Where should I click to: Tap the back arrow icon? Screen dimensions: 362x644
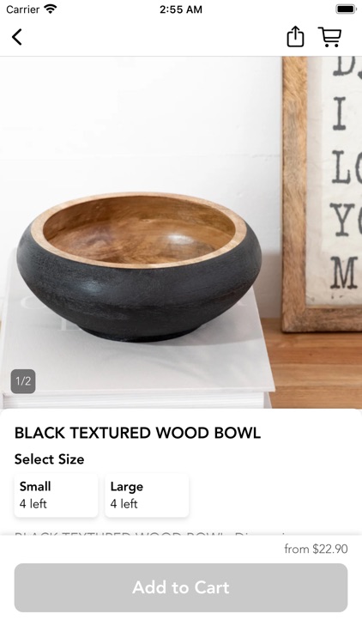click(17, 37)
